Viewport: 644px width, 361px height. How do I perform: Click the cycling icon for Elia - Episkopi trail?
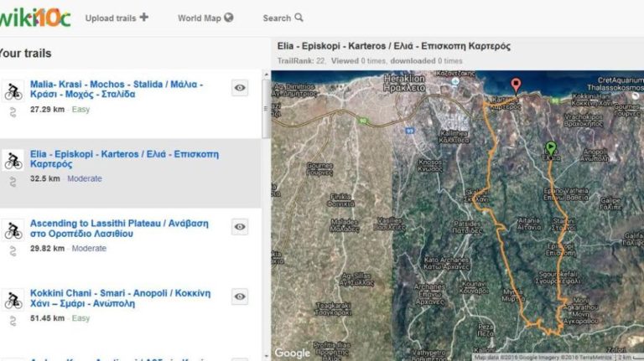point(13,161)
